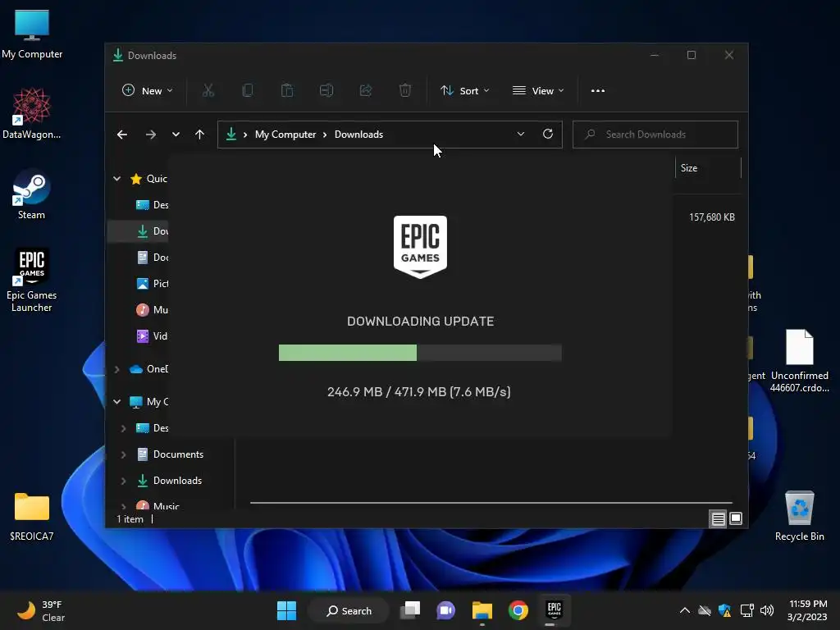840x630 pixels.
Task: Go forward with the right arrow
Action: pyautogui.click(x=151, y=135)
